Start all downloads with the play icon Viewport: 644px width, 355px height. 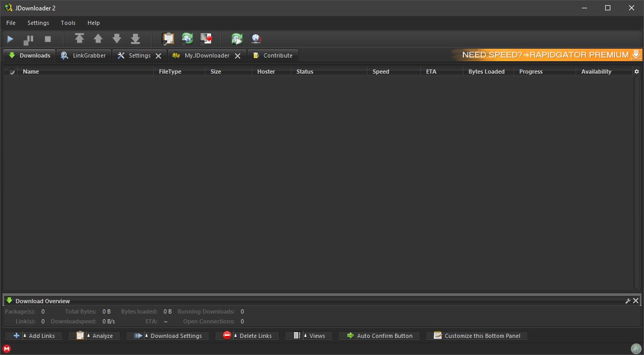[x=10, y=39]
